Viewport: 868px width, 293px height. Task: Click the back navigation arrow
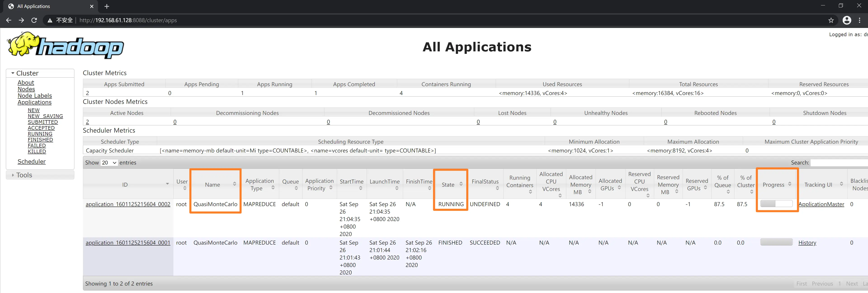(9, 20)
